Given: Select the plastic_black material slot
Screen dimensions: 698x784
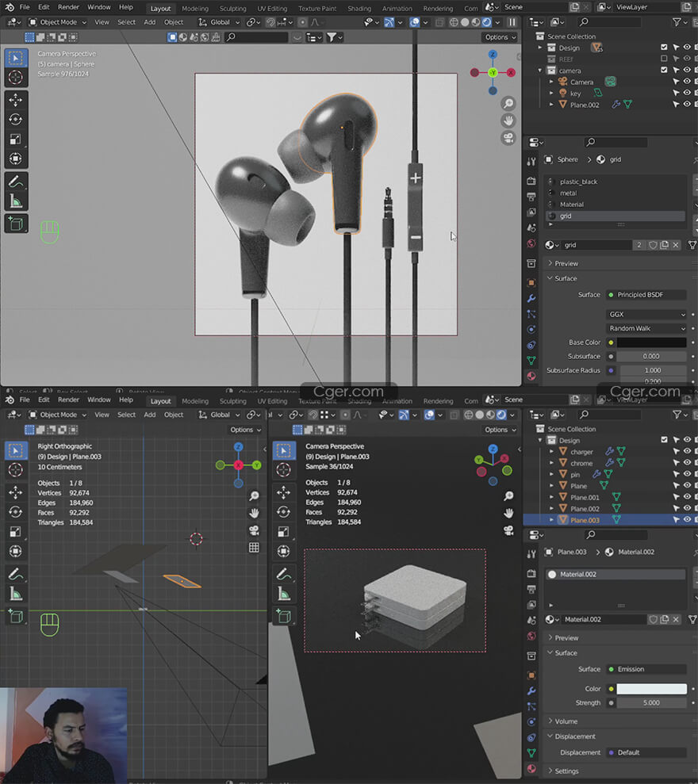Looking at the screenshot, I should (615, 182).
